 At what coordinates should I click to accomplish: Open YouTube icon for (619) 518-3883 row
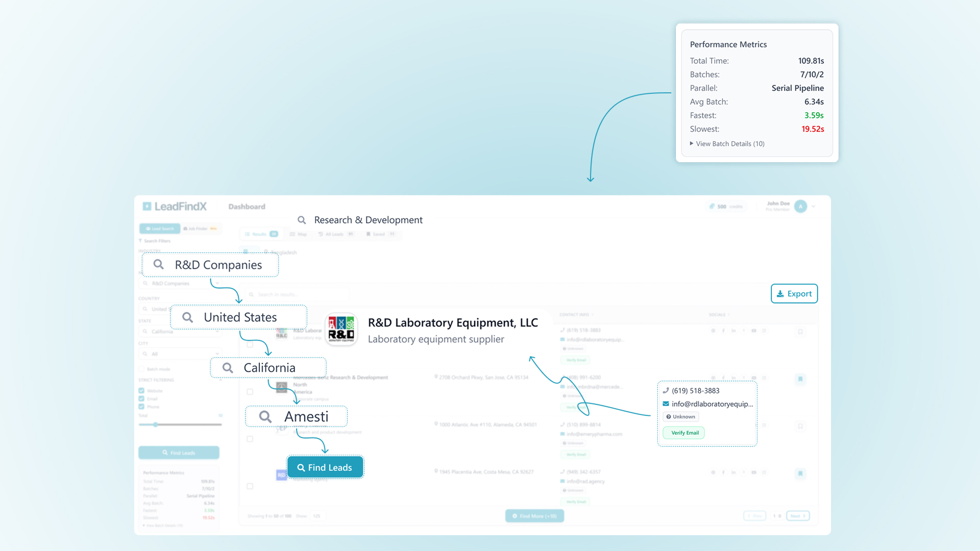[x=754, y=331]
